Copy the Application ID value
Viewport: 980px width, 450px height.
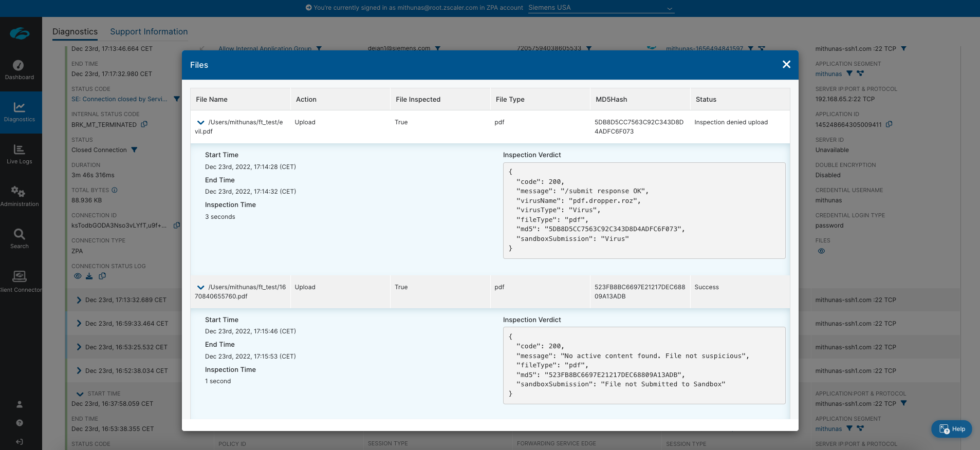[889, 124]
